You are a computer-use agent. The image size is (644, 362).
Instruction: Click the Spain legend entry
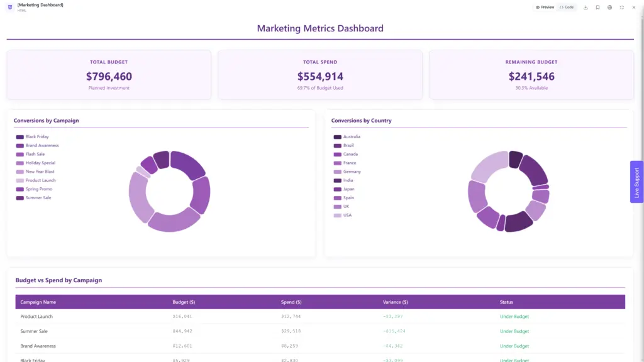(x=344, y=198)
